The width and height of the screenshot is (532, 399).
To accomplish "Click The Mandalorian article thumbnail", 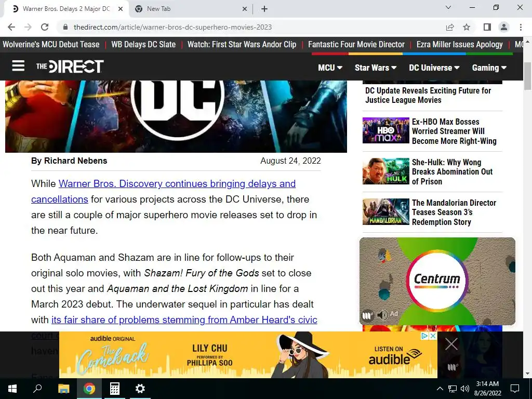I will [x=386, y=211].
